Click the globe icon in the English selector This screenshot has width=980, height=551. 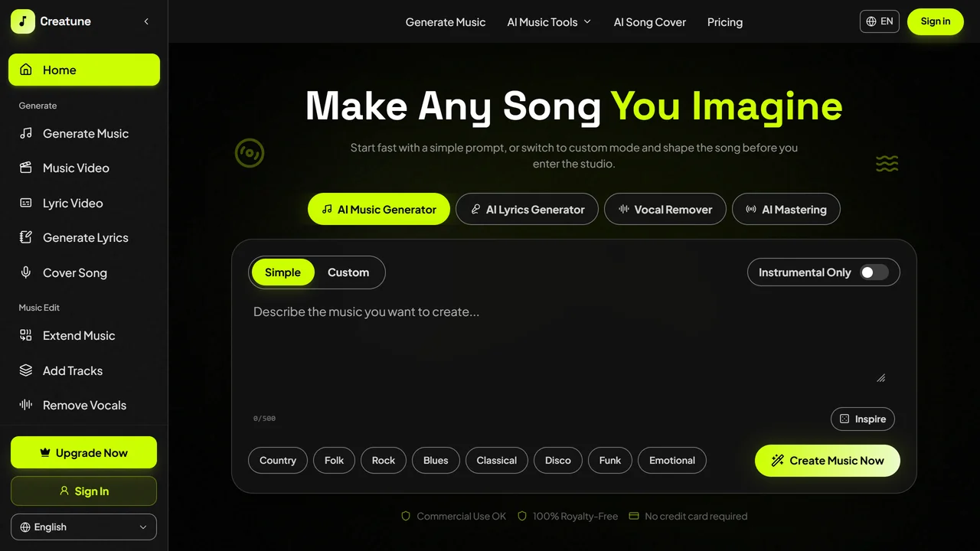pos(25,527)
